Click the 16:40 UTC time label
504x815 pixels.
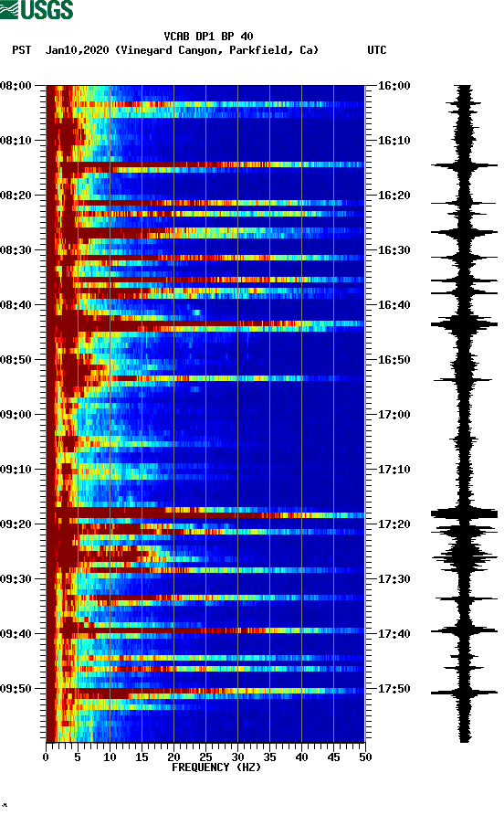[394, 304]
